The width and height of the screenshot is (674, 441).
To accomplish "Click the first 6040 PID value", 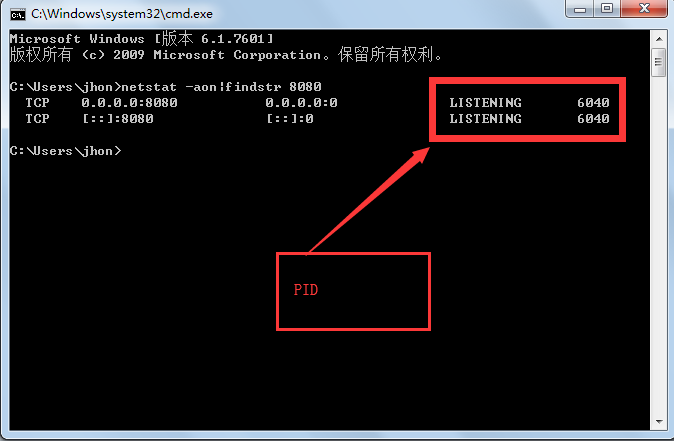I will coord(593,103).
